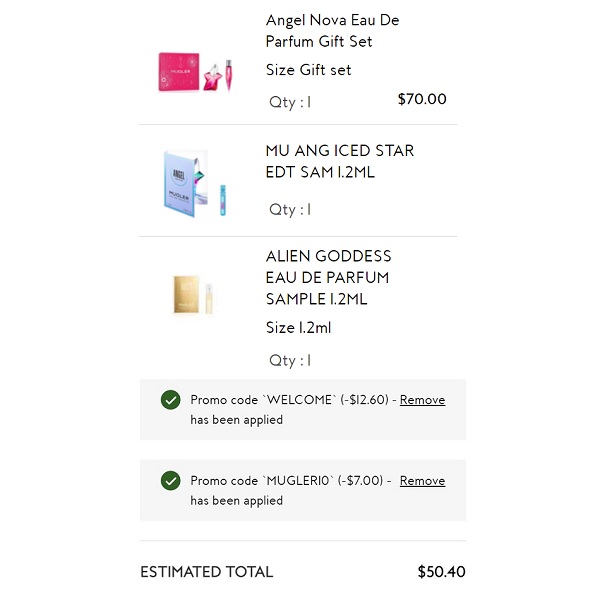Click the Iced Star sample quantity
The height and width of the screenshot is (600, 600).
(x=290, y=209)
